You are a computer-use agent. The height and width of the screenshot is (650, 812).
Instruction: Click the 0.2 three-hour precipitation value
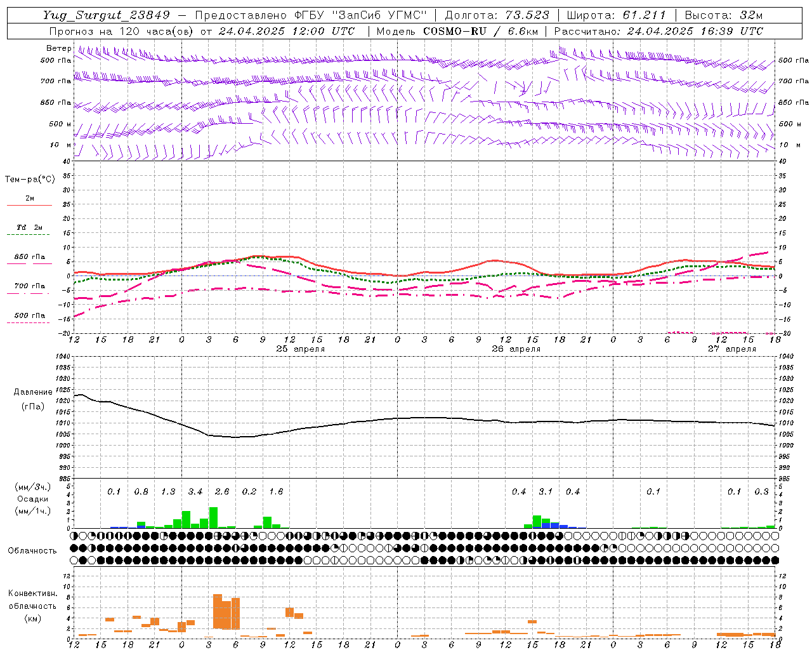[249, 492]
